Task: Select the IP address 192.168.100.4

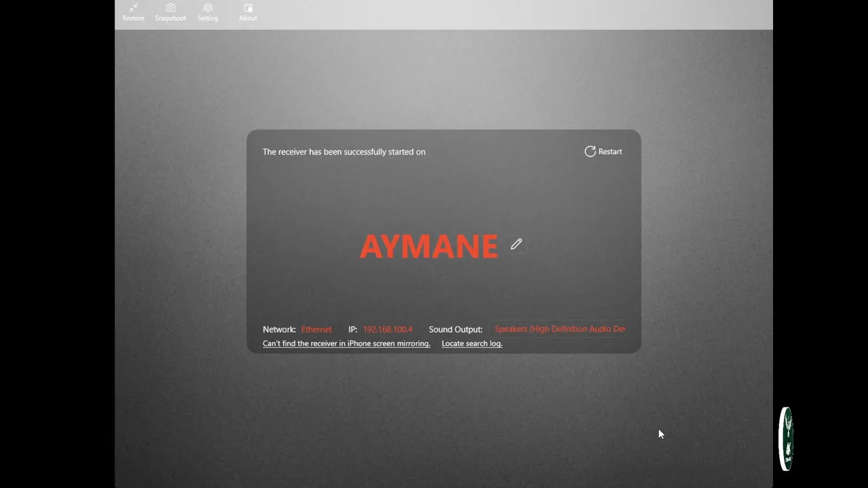Action: pos(387,329)
